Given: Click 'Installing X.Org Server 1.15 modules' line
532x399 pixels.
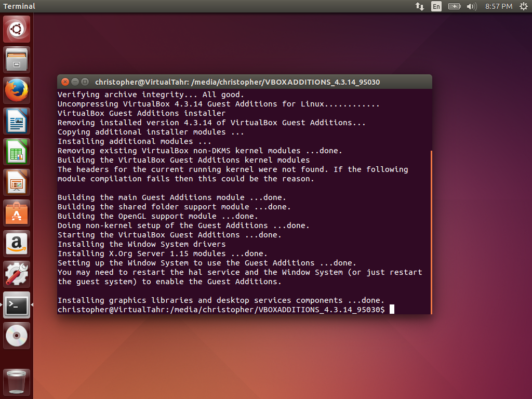Looking at the screenshot, I should (163, 254).
